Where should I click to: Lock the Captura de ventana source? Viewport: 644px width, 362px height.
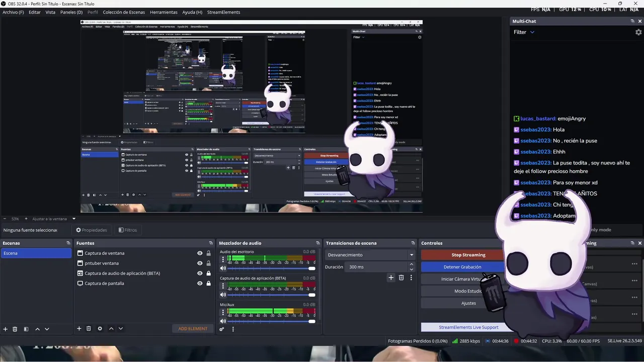pyautogui.click(x=208, y=253)
